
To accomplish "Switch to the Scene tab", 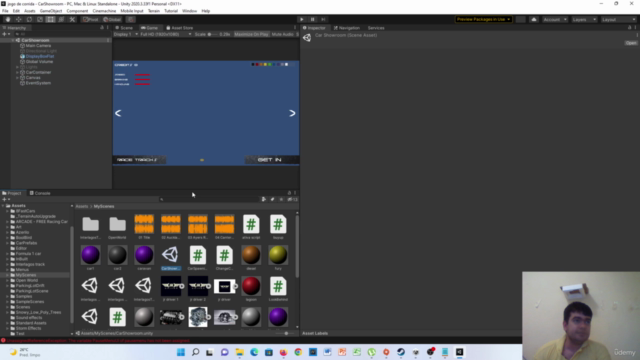I will pyautogui.click(x=124, y=28).
